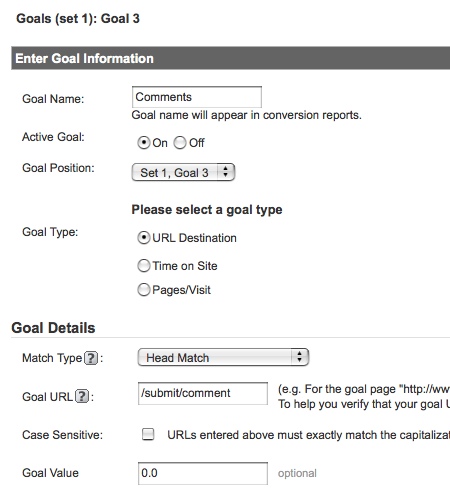450x502 pixels.
Task: Select the Active Goal Off radio
Action: [x=180, y=143]
